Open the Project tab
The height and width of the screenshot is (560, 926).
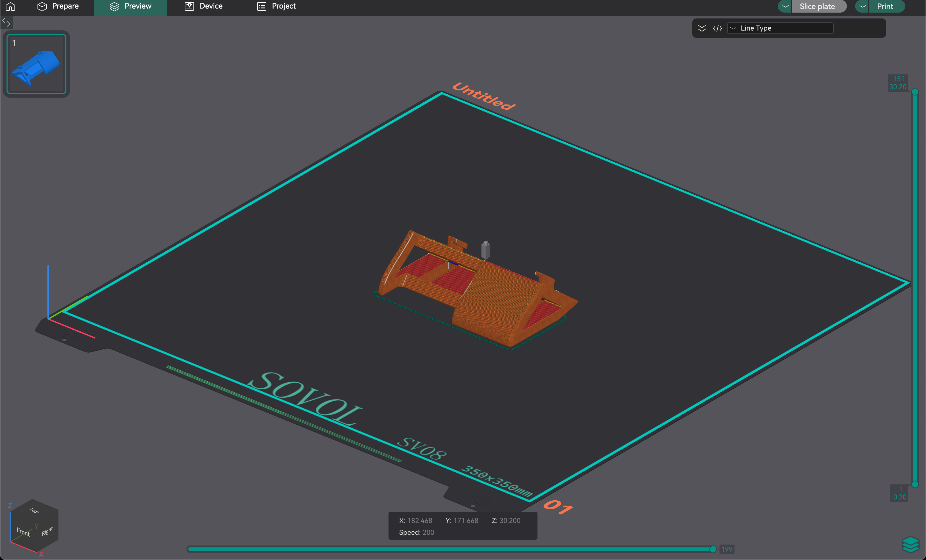coord(277,6)
